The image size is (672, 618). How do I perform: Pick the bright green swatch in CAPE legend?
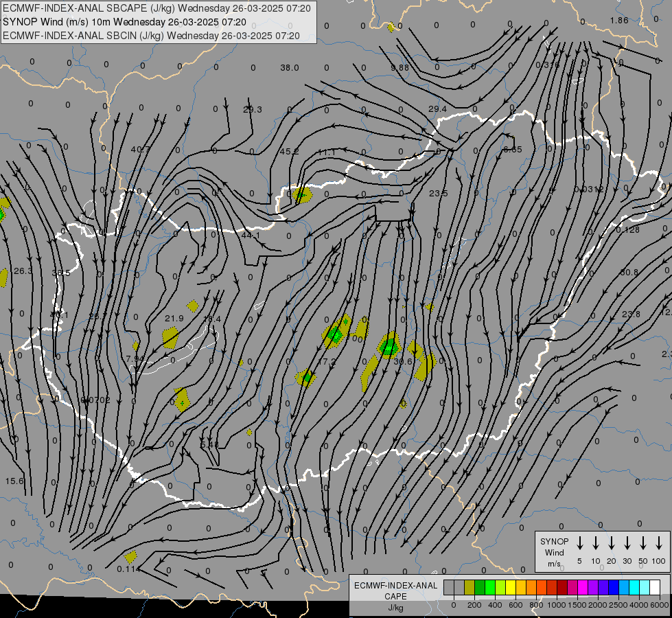(490, 587)
